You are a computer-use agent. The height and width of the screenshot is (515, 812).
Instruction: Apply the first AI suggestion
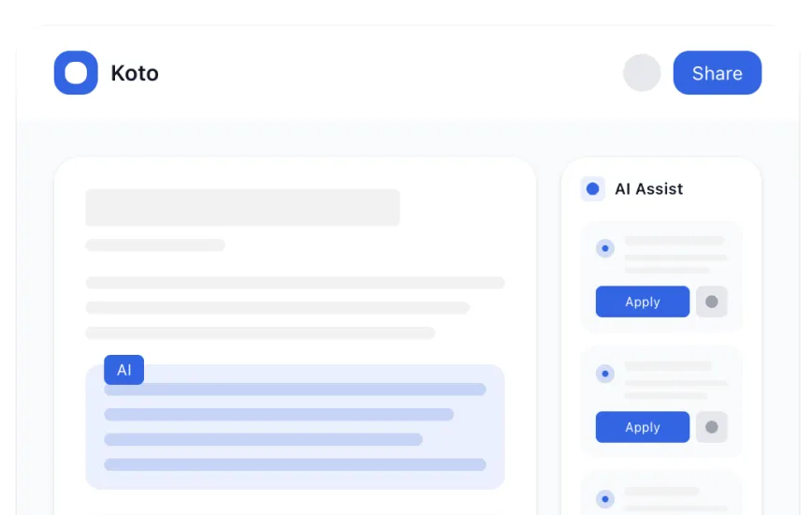tap(643, 302)
